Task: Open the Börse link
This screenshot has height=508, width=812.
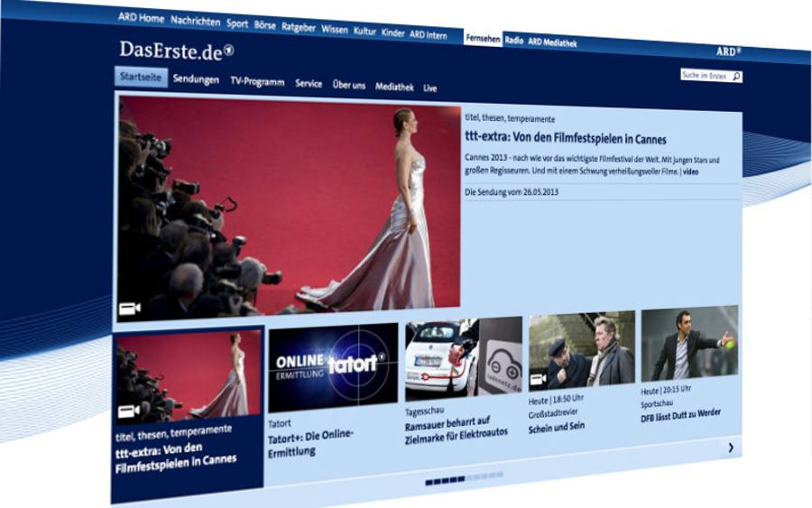Action: pyautogui.click(x=264, y=25)
